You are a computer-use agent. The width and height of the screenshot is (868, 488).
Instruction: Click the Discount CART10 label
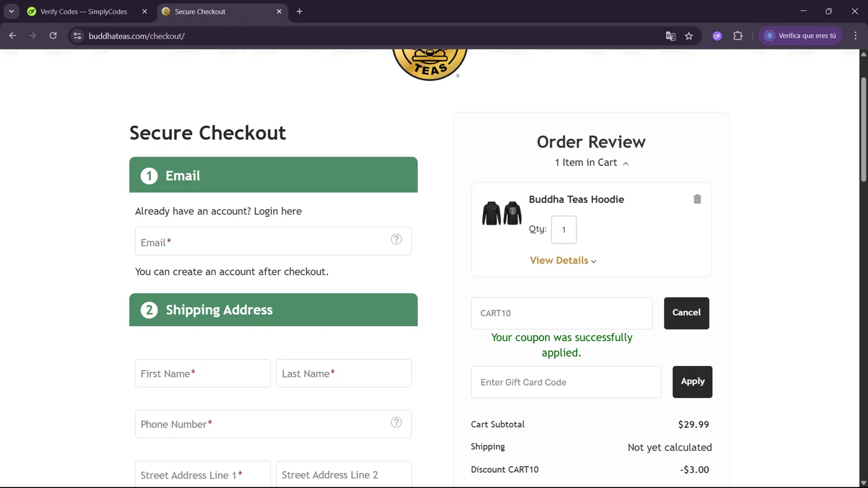tap(505, 469)
